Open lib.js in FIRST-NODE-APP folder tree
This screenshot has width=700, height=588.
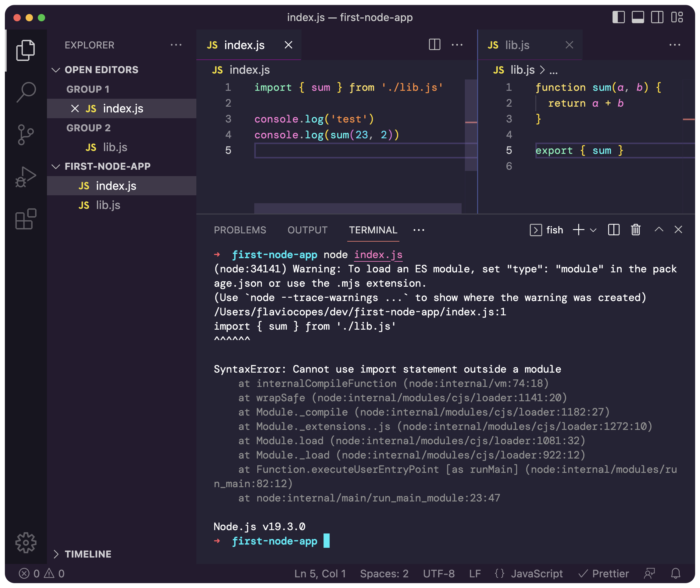[108, 205]
